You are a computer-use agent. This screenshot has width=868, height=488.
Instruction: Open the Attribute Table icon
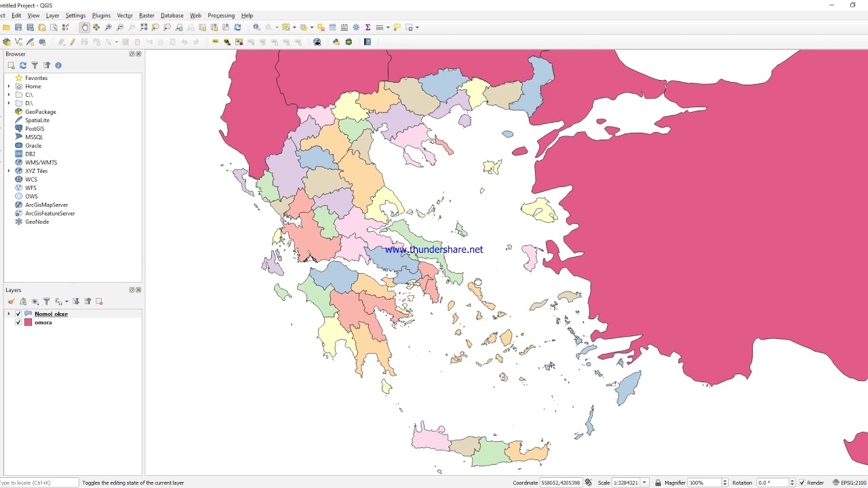[332, 27]
